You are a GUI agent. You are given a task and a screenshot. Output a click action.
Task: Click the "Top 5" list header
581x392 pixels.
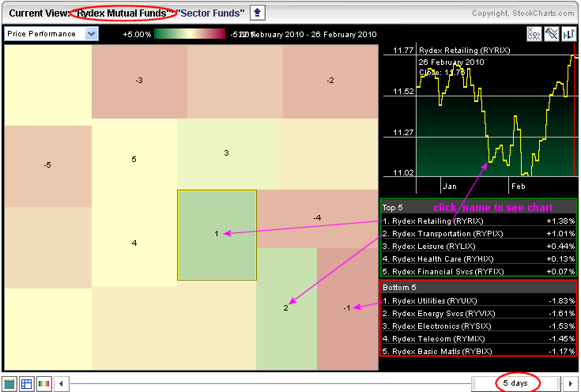478,207
